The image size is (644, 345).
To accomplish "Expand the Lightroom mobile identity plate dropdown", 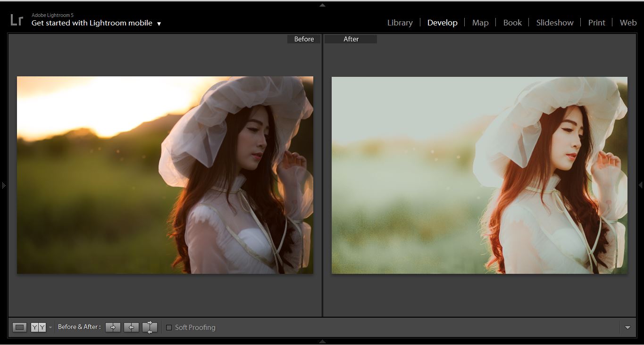I will click(159, 24).
